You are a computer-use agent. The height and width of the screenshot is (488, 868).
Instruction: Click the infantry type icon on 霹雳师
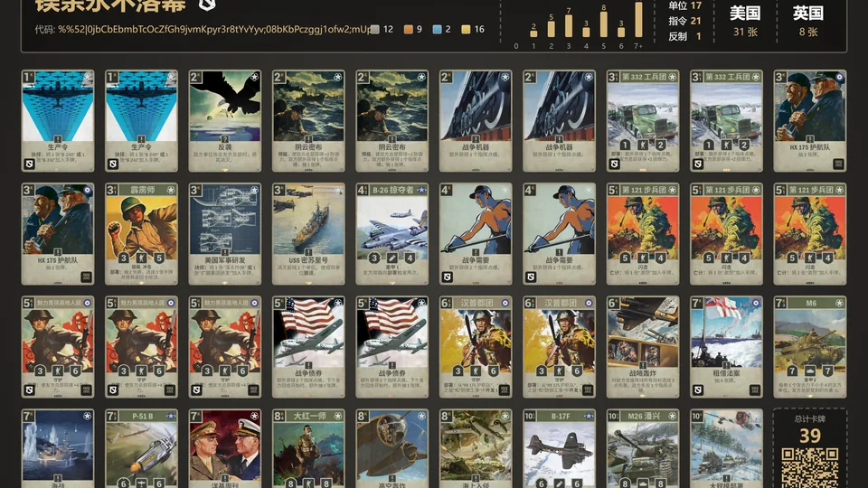point(141,258)
